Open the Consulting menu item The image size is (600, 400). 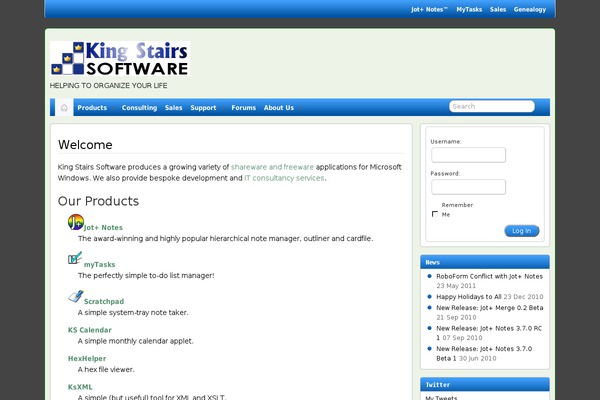pos(139,108)
